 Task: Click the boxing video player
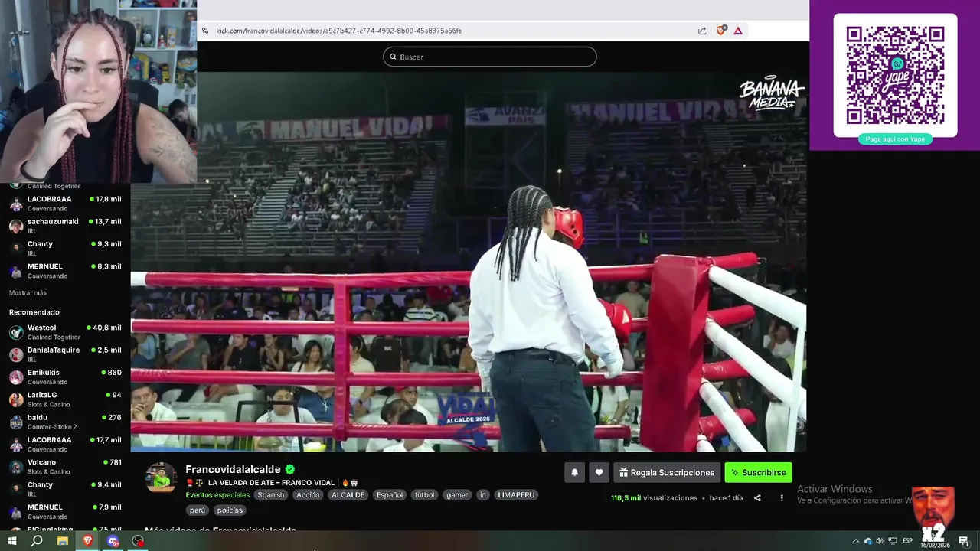click(x=469, y=262)
